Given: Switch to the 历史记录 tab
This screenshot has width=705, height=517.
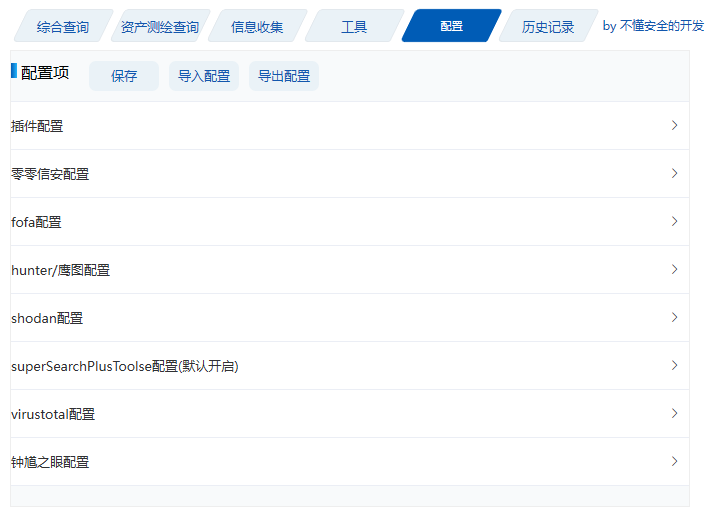Looking at the screenshot, I should [548, 27].
